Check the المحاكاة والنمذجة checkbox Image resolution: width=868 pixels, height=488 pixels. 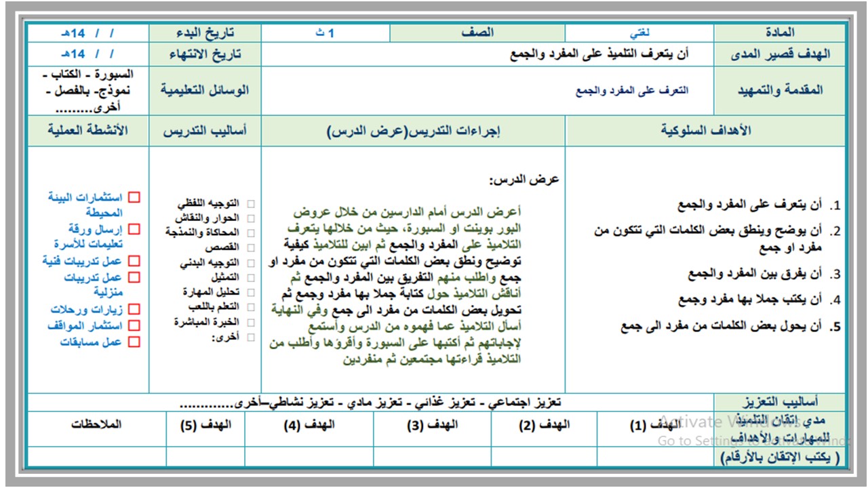pyautogui.click(x=251, y=233)
